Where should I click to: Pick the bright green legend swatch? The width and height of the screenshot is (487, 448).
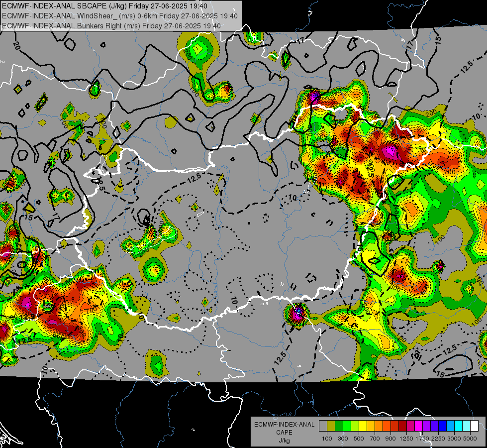click(347, 426)
